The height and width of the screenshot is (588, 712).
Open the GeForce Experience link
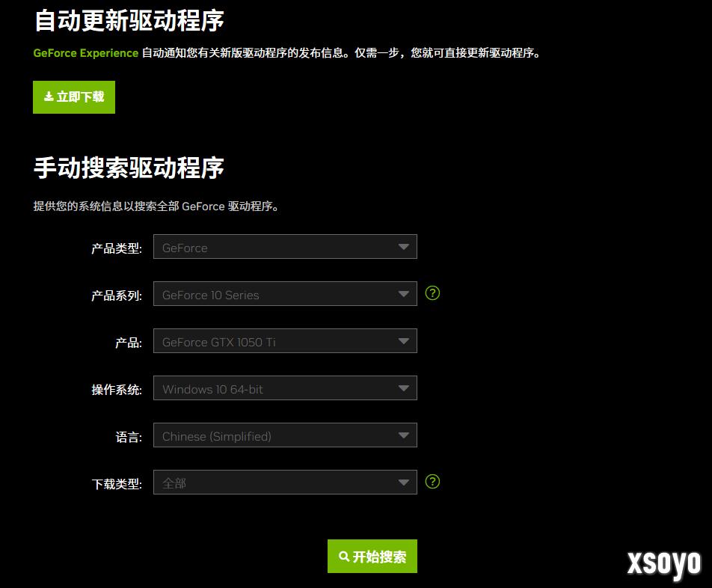86,53
